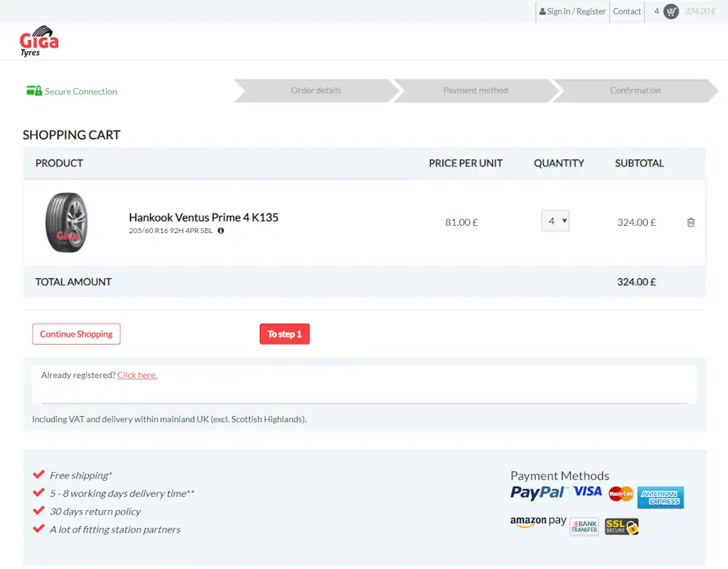This screenshot has width=728, height=569.
Task: Click the user icon beside Sign in
Action: [x=542, y=12]
